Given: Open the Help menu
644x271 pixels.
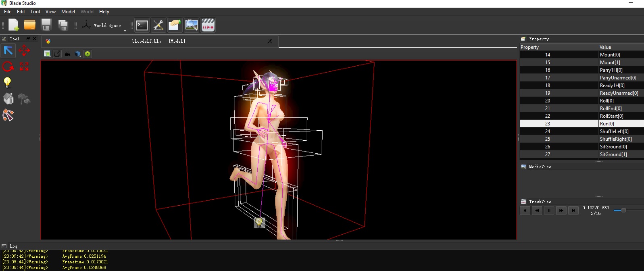Looking at the screenshot, I should coord(104,12).
